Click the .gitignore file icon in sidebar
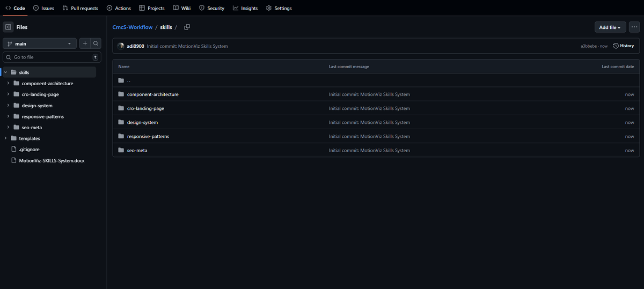 click(14, 149)
